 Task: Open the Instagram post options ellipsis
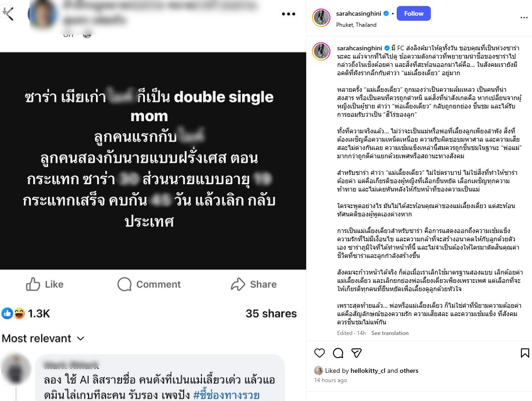(x=524, y=18)
